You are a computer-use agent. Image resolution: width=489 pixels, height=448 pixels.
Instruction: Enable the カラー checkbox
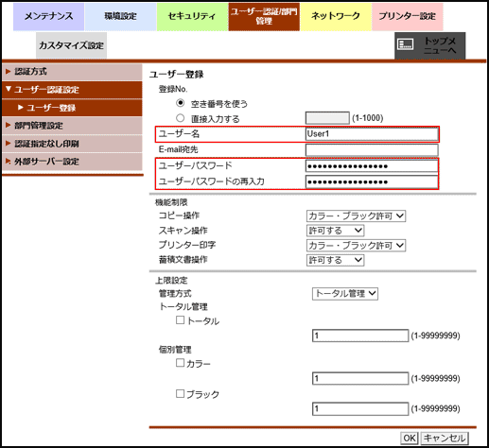point(180,363)
